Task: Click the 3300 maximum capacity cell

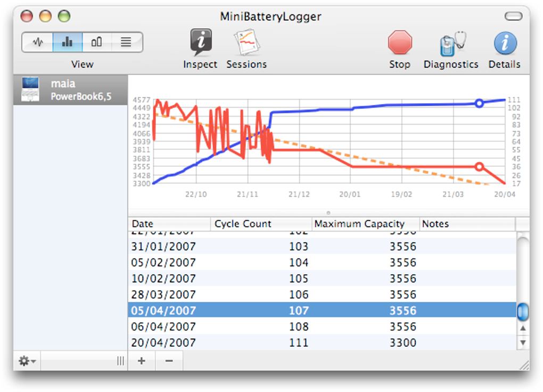Action: 403,342
